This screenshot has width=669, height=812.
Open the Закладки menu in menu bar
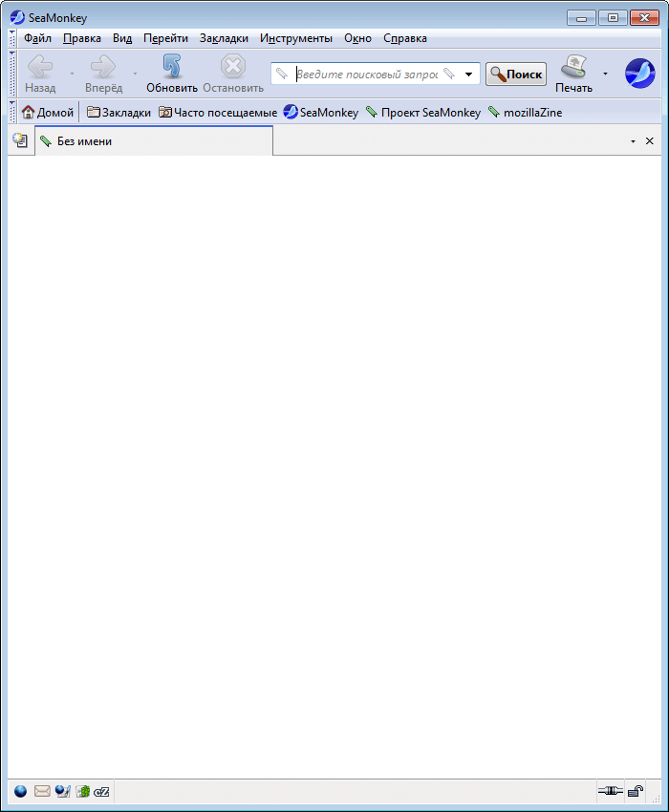(224, 38)
